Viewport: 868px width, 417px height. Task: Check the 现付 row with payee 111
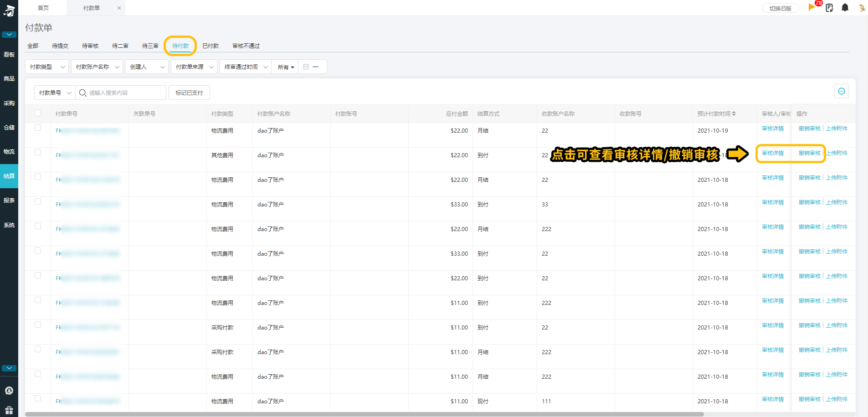click(38, 398)
